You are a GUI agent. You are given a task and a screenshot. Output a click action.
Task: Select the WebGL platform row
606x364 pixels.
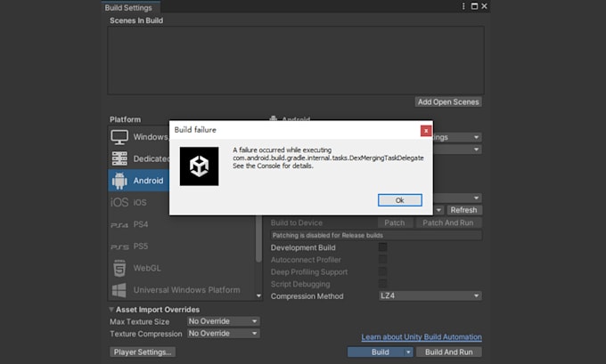pyautogui.click(x=182, y=268)
